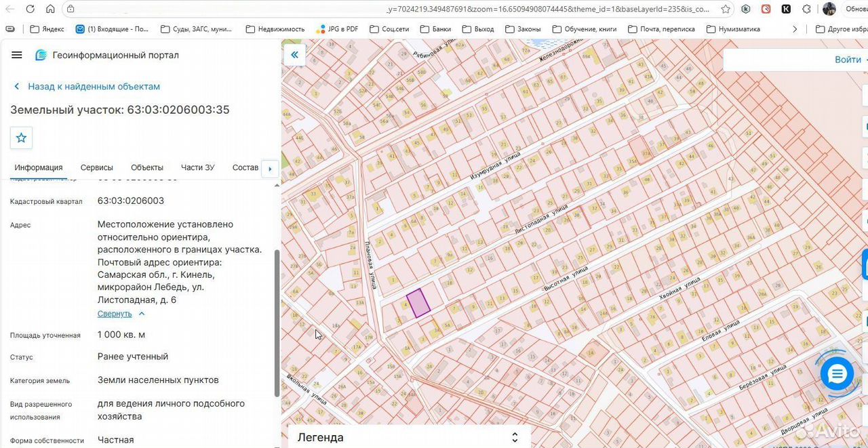Open the portal hamburger menu
This screenshot has width=868, height=448.
pos(17,55)
